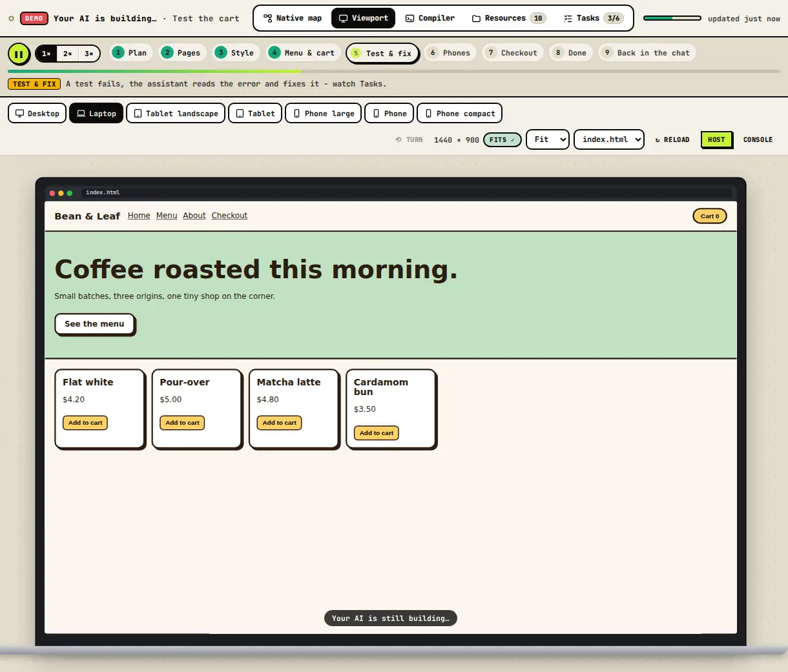Click the Bean & Leaf brand name
The width and height of the screenshot is (788, 672).
[x=87, y=216]
